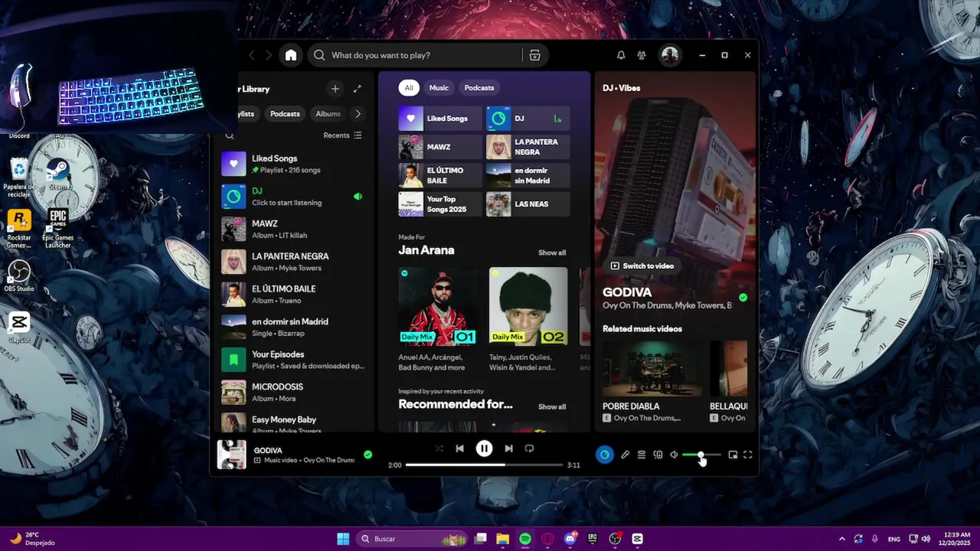The image size is (980, 551).
Task: Pause the current song
Action: pyautogui.click(x=485, y=449)
